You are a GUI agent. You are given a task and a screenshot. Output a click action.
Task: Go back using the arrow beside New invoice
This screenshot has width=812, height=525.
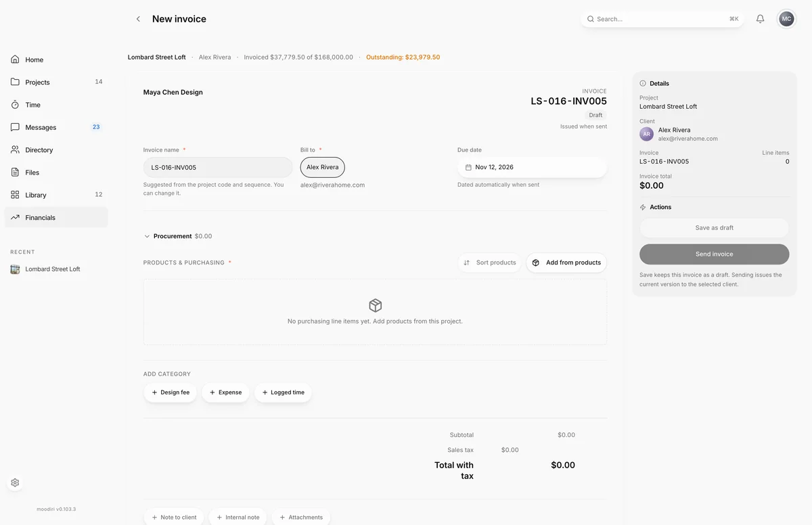point(138,19)
